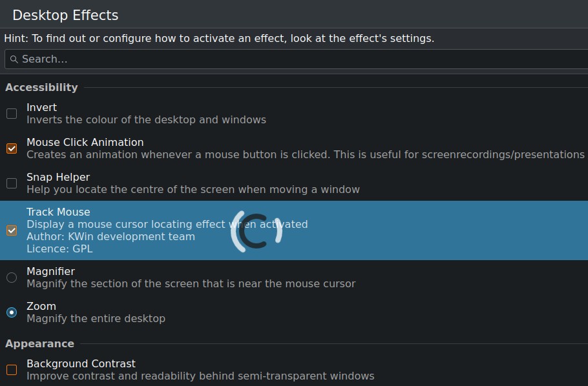The height and width of the screenshot is (386, 588).
Task: Select the Magnifier description text
Action: (x=191, y=284)
